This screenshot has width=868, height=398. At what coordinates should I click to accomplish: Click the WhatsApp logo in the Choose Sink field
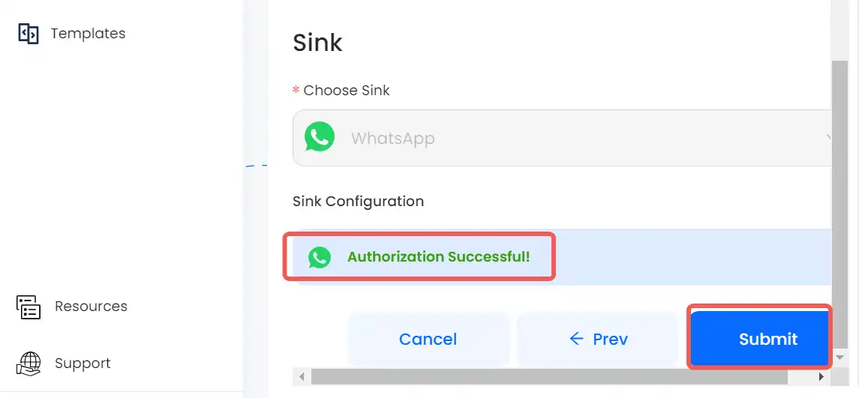(320, 137)
